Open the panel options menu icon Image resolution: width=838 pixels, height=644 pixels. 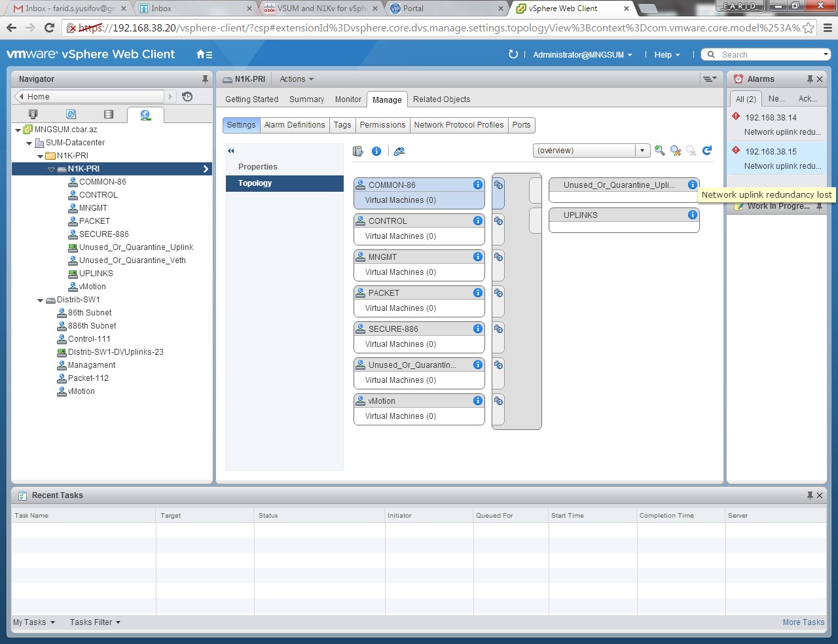click(710, 79)
